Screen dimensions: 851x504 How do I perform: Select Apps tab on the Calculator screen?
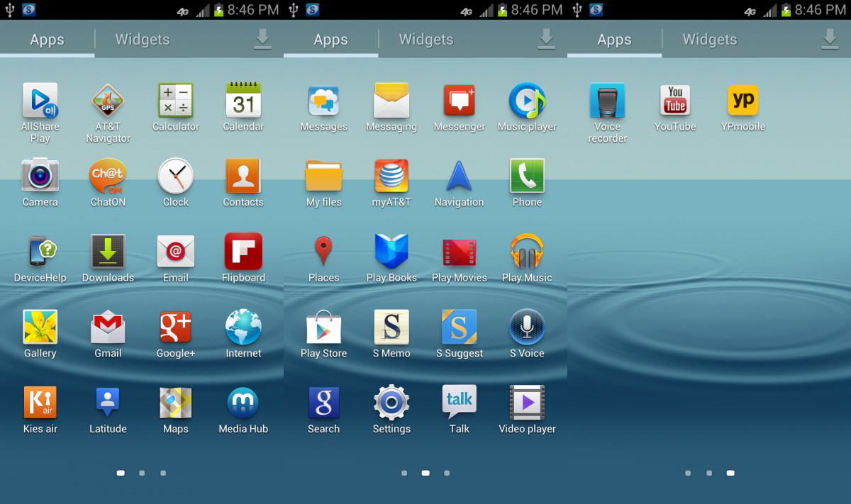point(47,40)
